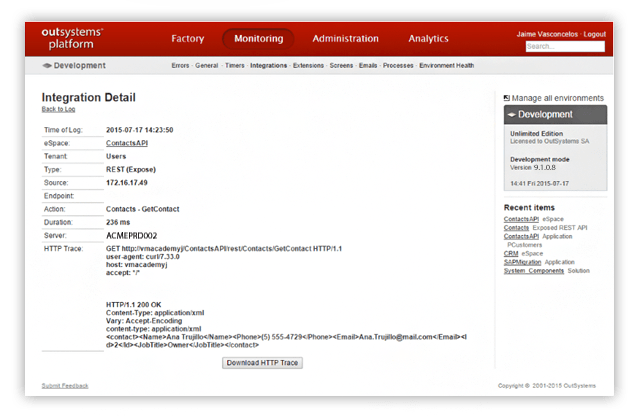Click the OutSystems platform logo

click(72, 38)
